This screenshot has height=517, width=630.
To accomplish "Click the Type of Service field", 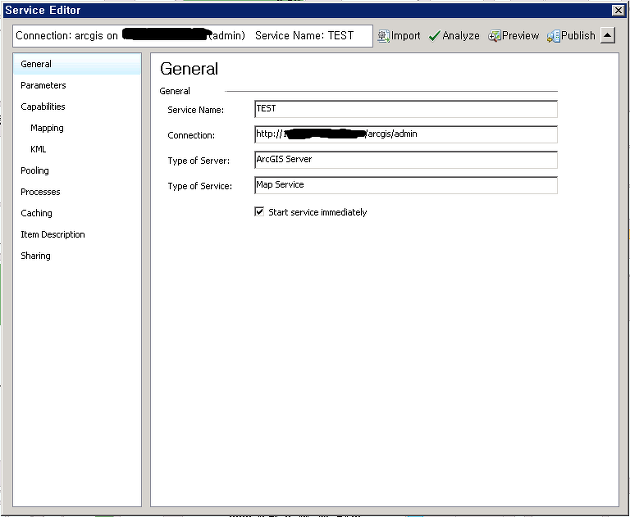I will coord(406,185).
